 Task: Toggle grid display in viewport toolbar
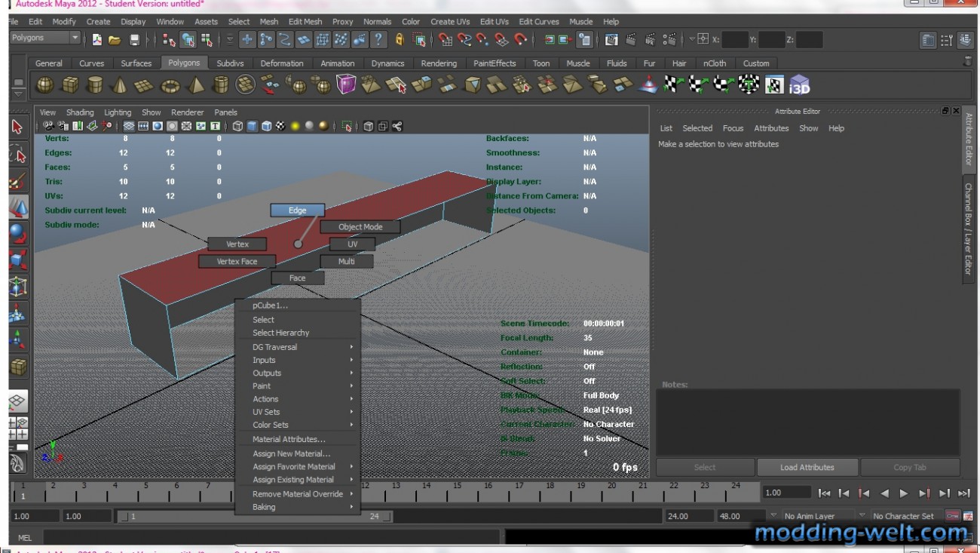point(129,126)
